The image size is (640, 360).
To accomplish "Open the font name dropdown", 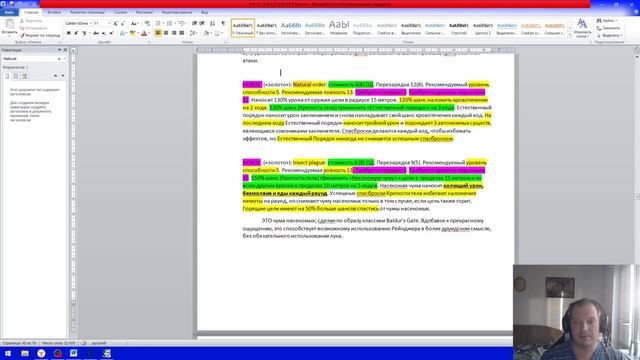I will coord(90,24).
